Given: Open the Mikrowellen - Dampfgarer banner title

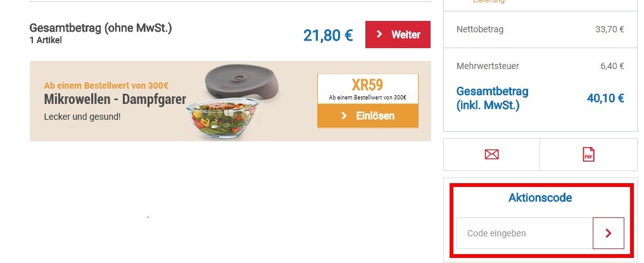Looking at the screenshot, I should click(115, 99).
